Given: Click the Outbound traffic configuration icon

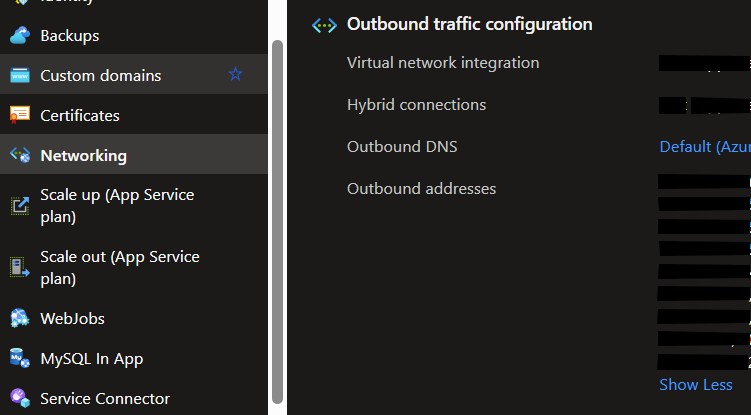Looking at the screenshot, I should click(324, 26).
